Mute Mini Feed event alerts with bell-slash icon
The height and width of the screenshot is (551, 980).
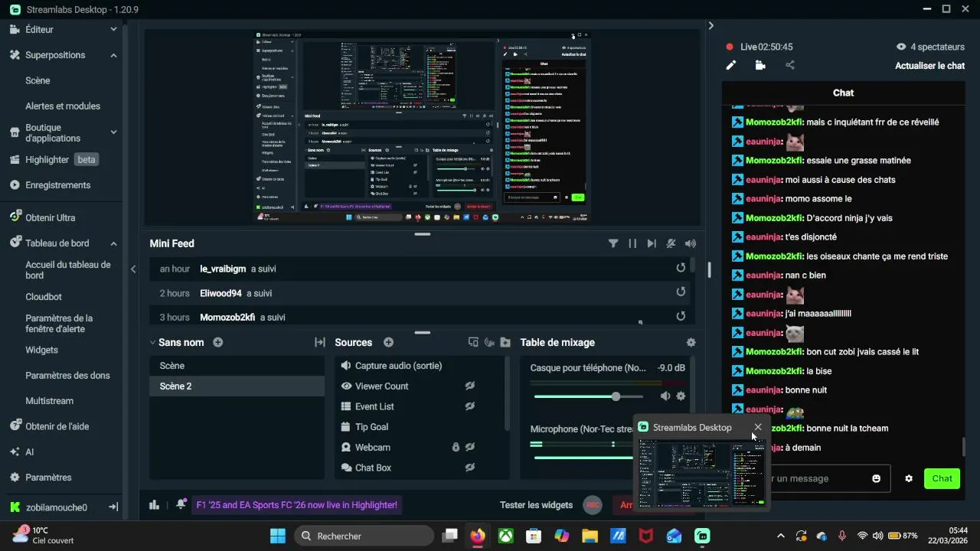coord(671,243)
